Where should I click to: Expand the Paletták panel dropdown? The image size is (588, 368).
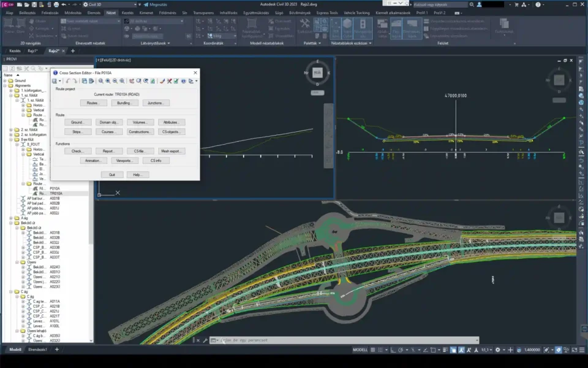[320, 43]
